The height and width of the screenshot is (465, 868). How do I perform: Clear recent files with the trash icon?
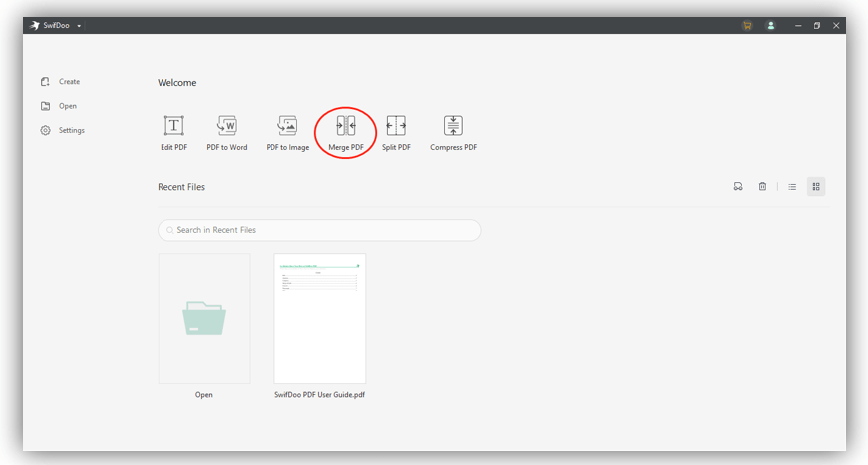click(x=762, y=186)
